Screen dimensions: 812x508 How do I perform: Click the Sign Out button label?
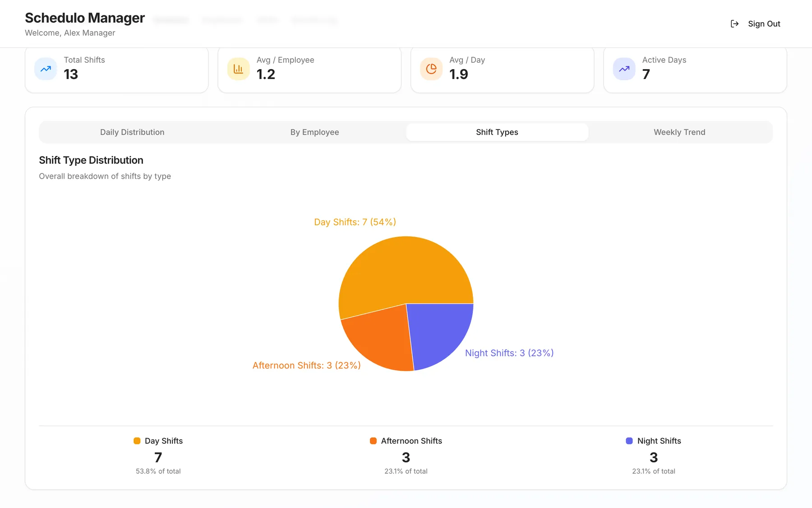point(764,23)
